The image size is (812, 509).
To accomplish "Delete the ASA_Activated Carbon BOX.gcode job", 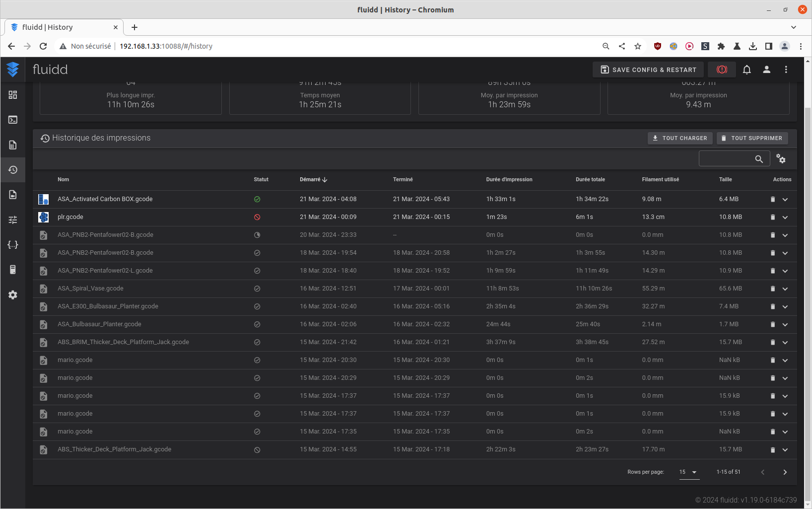I will coord(772,199).
